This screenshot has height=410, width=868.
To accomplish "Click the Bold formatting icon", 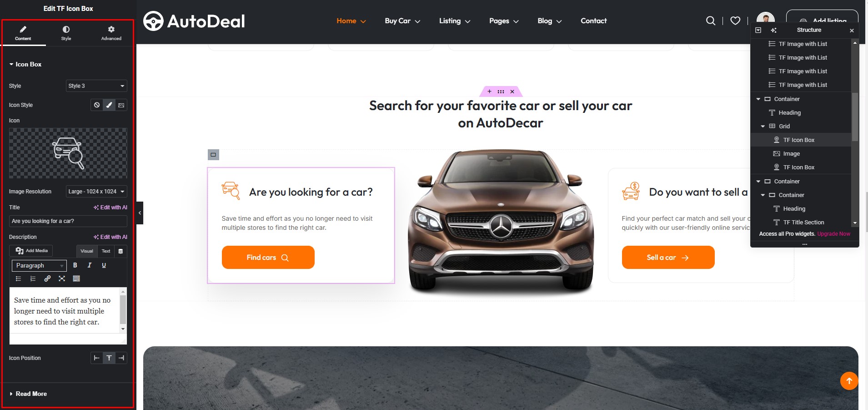I will pyautogui.click(x=75, y=265).
